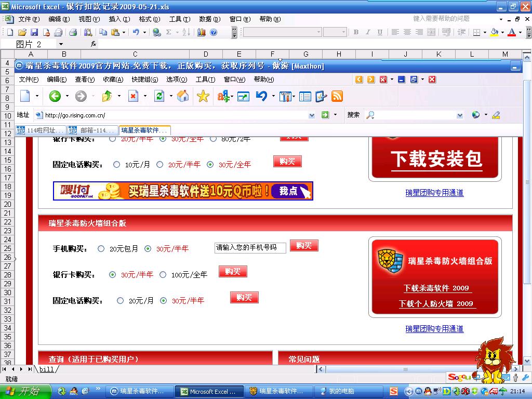Select 30元/半年 mobile purchase option
The width and height of the screenshot is (532, 399).
148,249
